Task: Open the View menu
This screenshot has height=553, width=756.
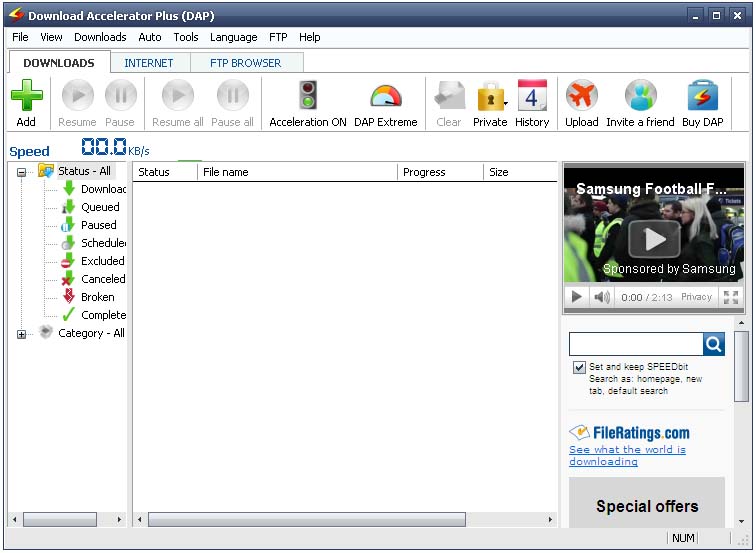Action: (x=51, y=37)
